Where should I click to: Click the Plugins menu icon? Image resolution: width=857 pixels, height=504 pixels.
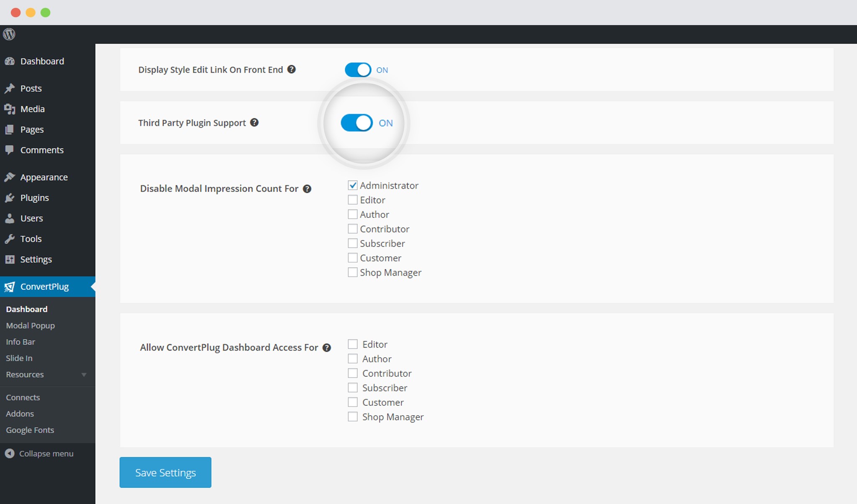pos(11,197)
